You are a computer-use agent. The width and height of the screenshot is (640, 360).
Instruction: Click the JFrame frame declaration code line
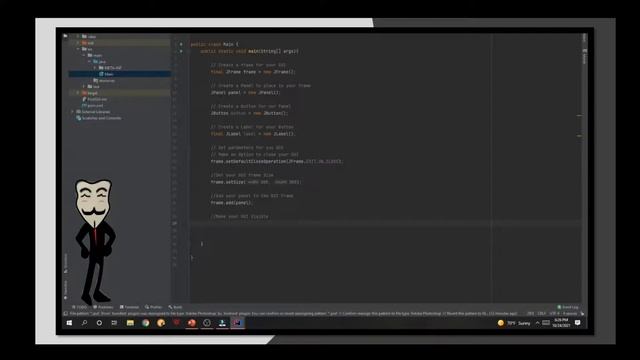(253, 72)
